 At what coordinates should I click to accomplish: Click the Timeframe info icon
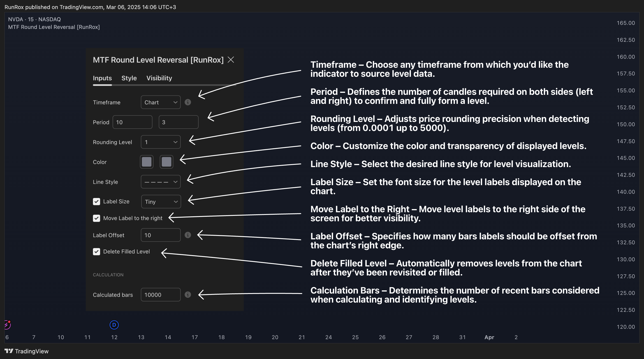point(188,102)
